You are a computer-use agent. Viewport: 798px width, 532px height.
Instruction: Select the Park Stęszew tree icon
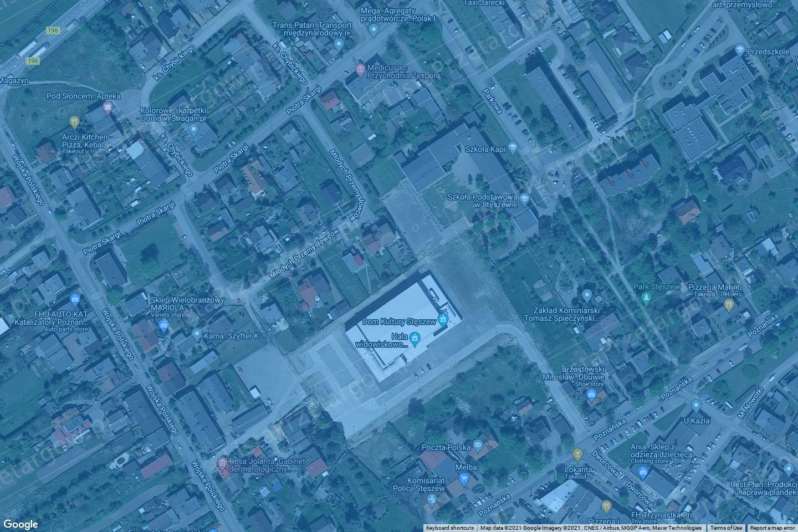click(646, 299)
